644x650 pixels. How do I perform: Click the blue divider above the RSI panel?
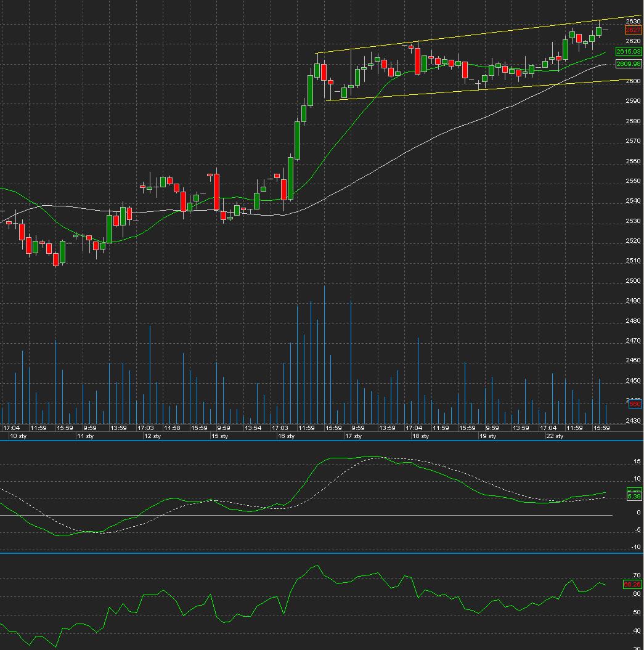320,553
